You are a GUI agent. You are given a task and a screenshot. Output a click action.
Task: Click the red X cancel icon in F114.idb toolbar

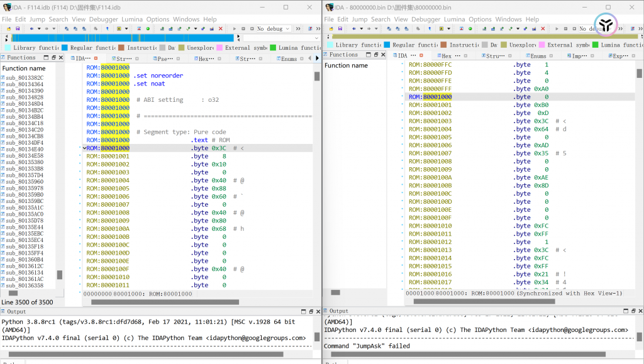[220, 29]
